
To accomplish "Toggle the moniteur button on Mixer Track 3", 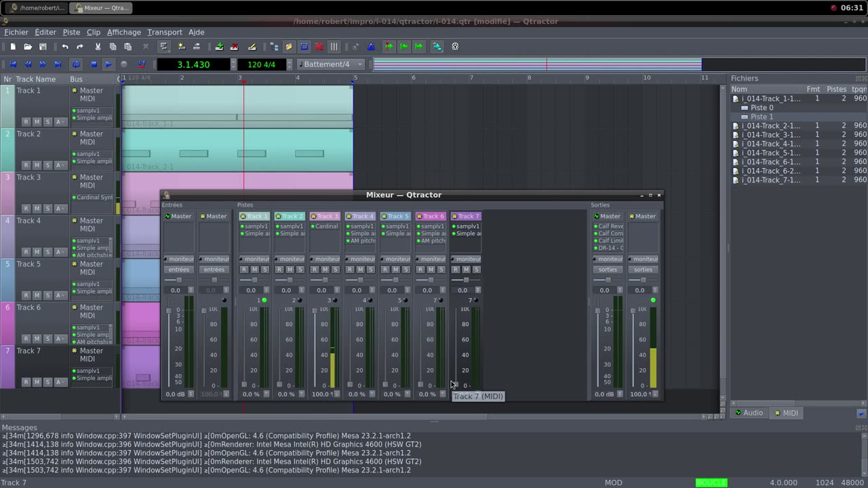I will (325, 259).
